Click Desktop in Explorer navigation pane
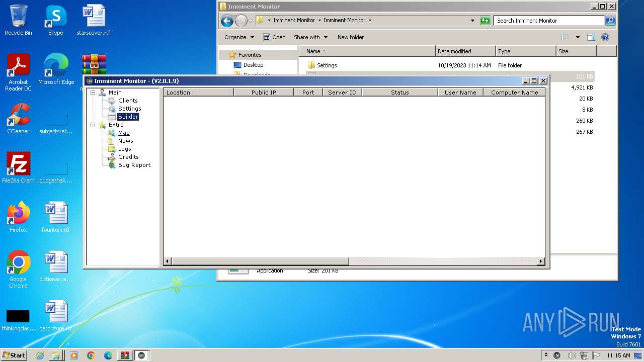The width and height of the screenshot is (644, 362). coord(253,65)
